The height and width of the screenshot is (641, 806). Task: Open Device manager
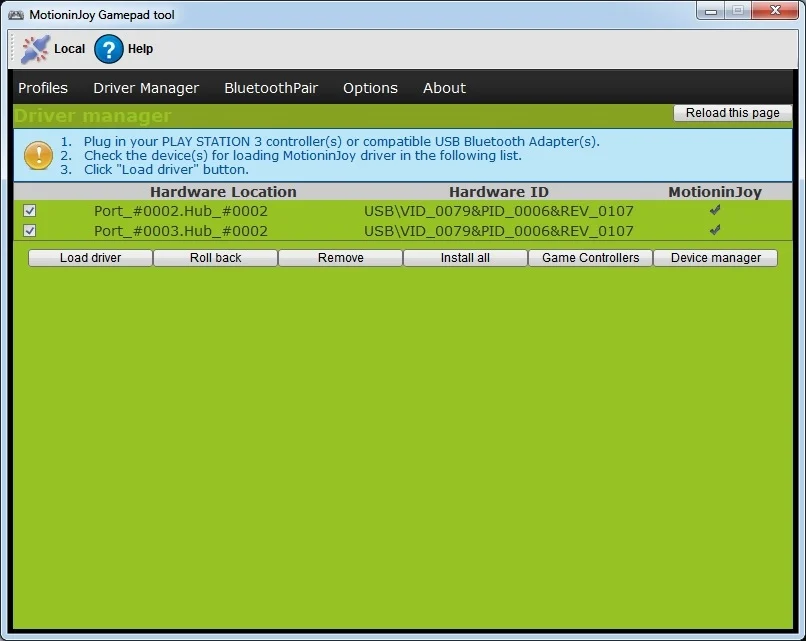(x=716, y=258)
